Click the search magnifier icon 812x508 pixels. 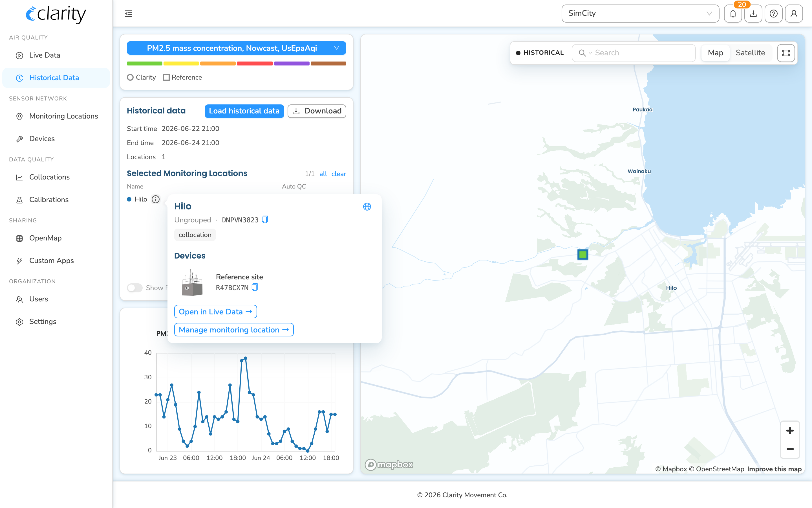click(x=582, y=53)
